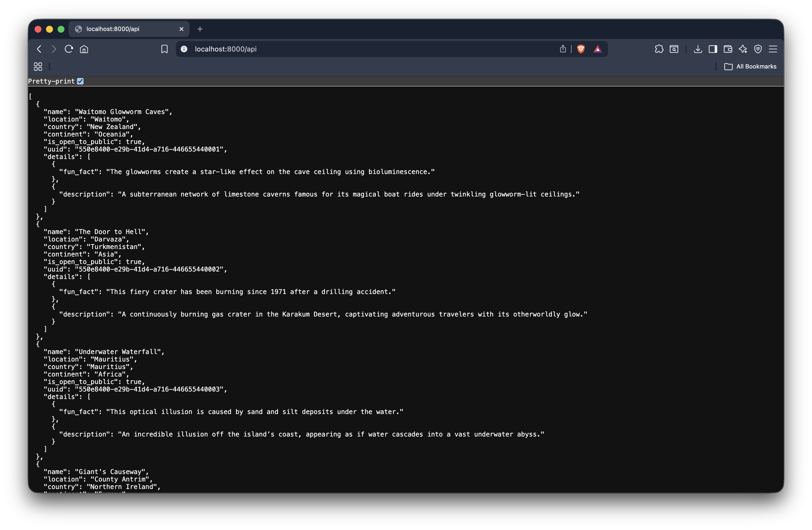Open the extensions puzzle icon

point(659,49)
